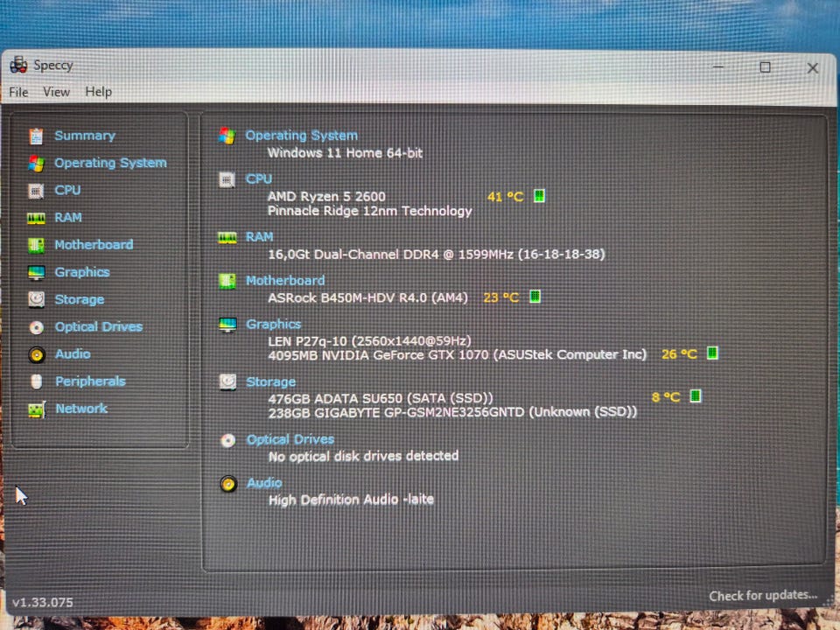Click the monitor icon beside Graphics heading
The width and height of the screenshot is (840, 630).
coord(227,325)
